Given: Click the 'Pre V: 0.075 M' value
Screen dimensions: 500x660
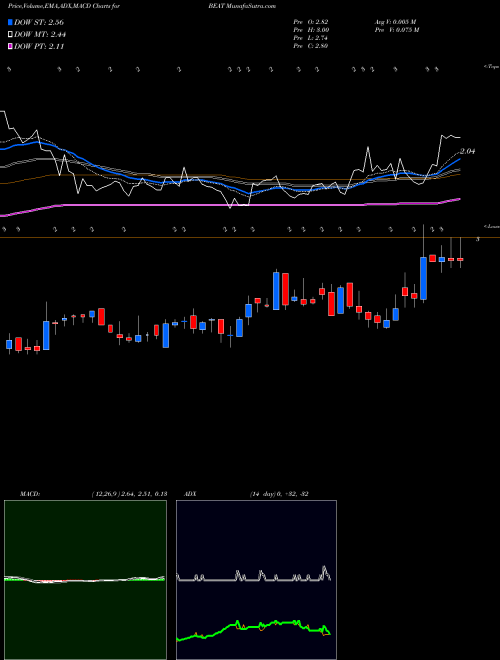Looking at the screenshot, I should tap(396, 30).
